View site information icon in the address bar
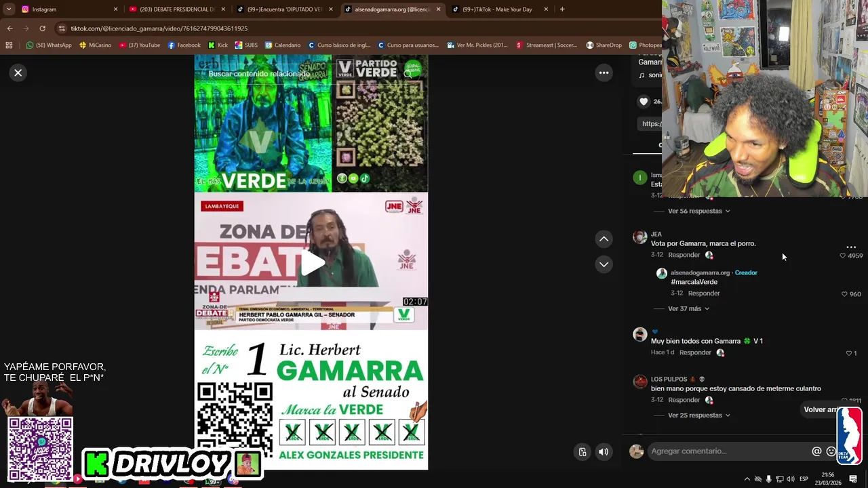The image size is (868, 488). pos(62,28)
